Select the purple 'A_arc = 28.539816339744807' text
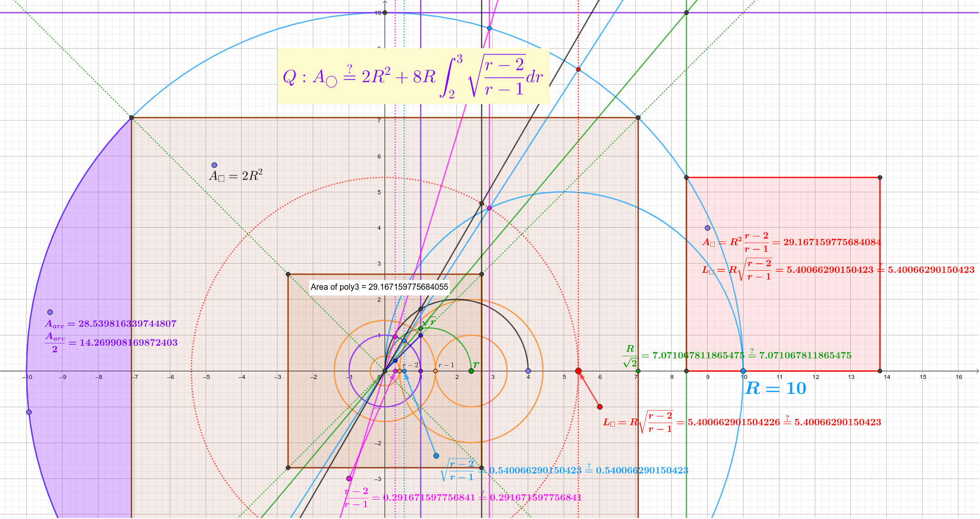The width and height of the screenshot is (980, 519). [x=111, y=324]
